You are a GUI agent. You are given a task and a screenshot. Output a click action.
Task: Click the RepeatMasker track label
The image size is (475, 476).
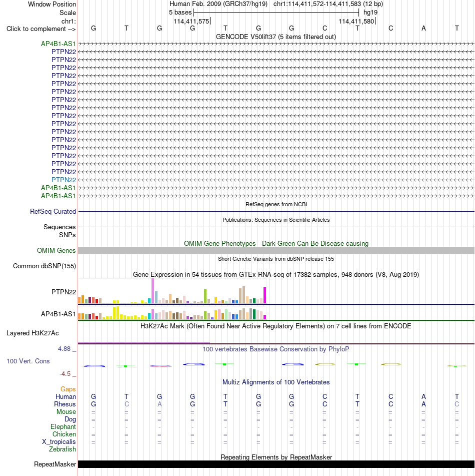(55, 464)
